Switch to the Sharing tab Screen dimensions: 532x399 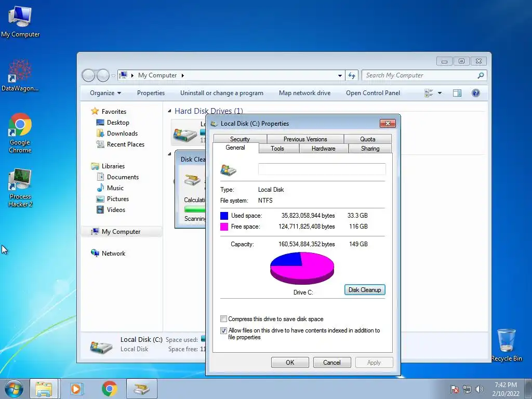[370, 149]
